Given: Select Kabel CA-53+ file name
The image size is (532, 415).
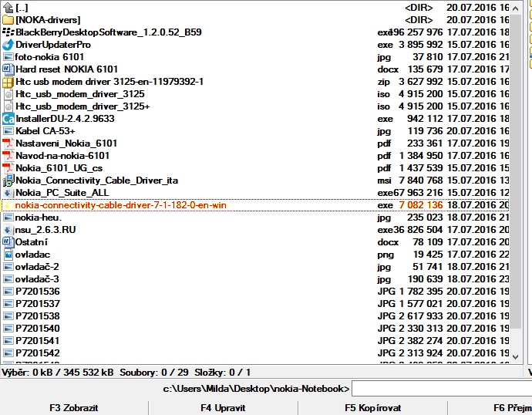Looking at the screenshot, I should (45, 131).
